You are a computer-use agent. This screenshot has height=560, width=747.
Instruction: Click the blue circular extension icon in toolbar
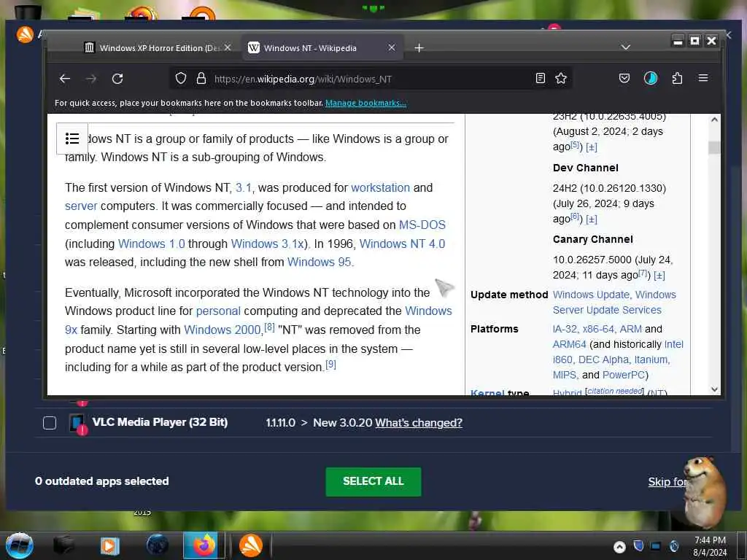coord(650,78)
